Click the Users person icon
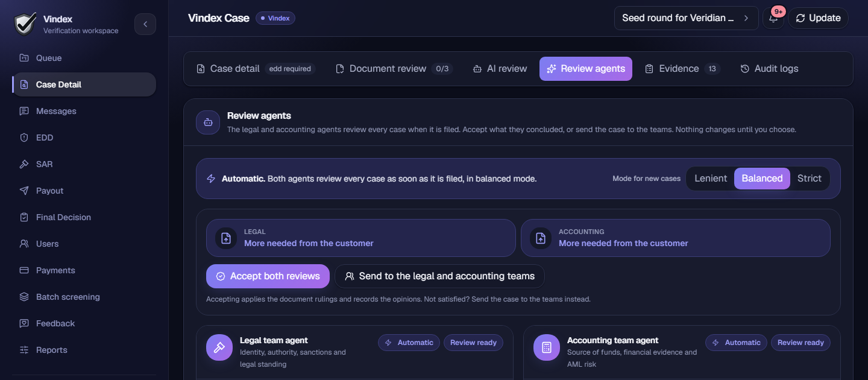This screenshot has height=380, width=868. (x=24, y=244)
